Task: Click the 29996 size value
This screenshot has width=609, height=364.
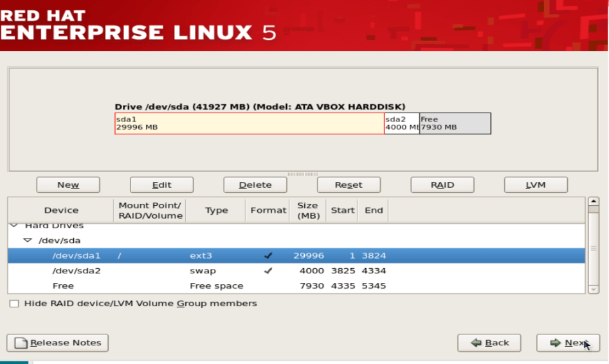Action: pos(309,255)
